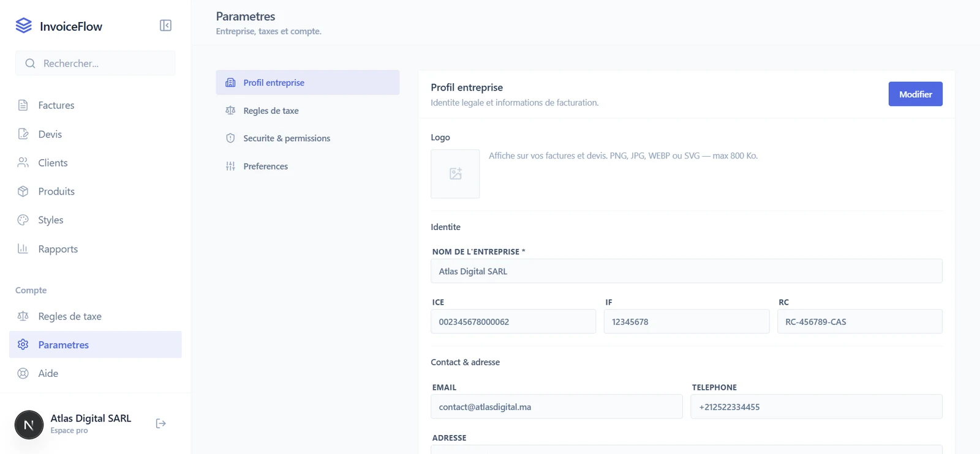Click the Aide lifebuoy icon
980x454 pixels.
(23, 373)
